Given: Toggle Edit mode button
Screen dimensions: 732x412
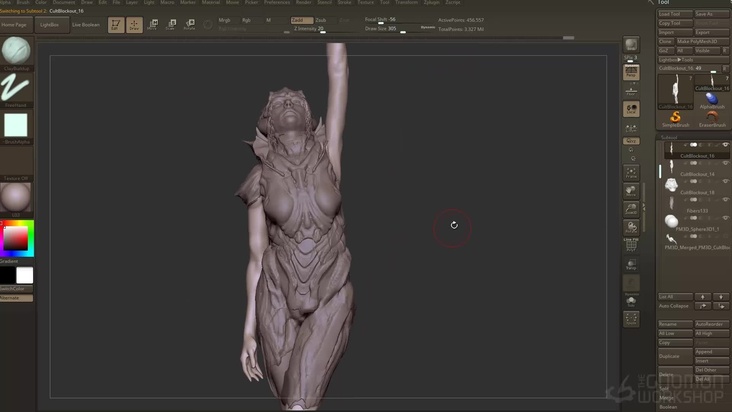Looking at the screenshot, I should pyautogui.click(x=116, y=25).
